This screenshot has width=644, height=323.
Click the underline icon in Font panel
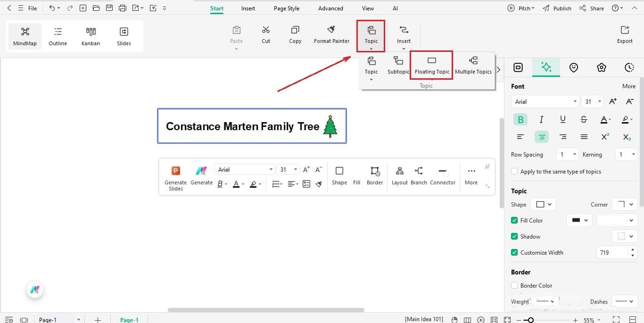click(562, 119)
